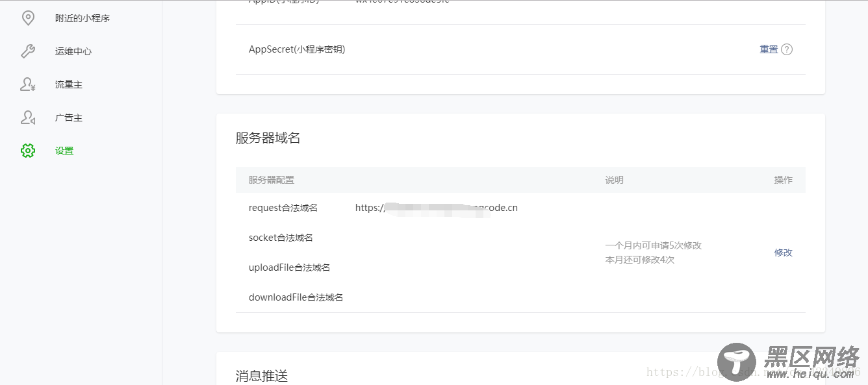The width and height of the screenshot is (868, 385).
Task: Select 设置 in the sidebar
Action: point(64,151)
